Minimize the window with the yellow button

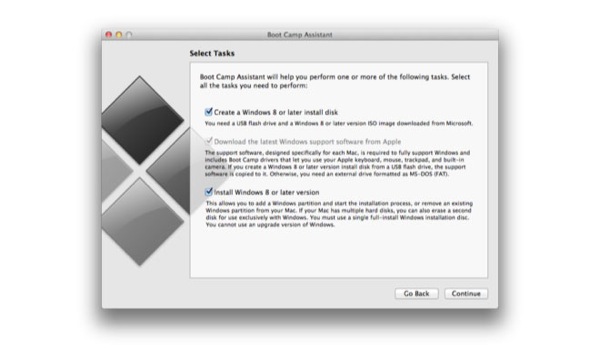[x=119, y=35]
